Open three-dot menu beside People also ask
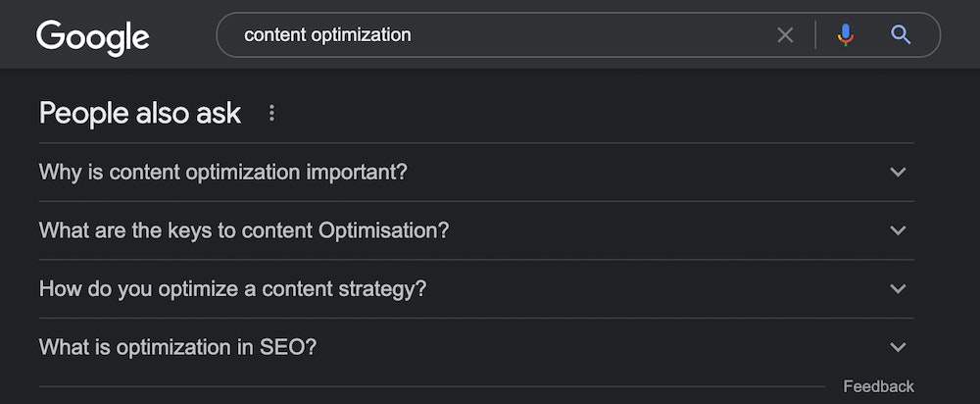 coord(271,114)
